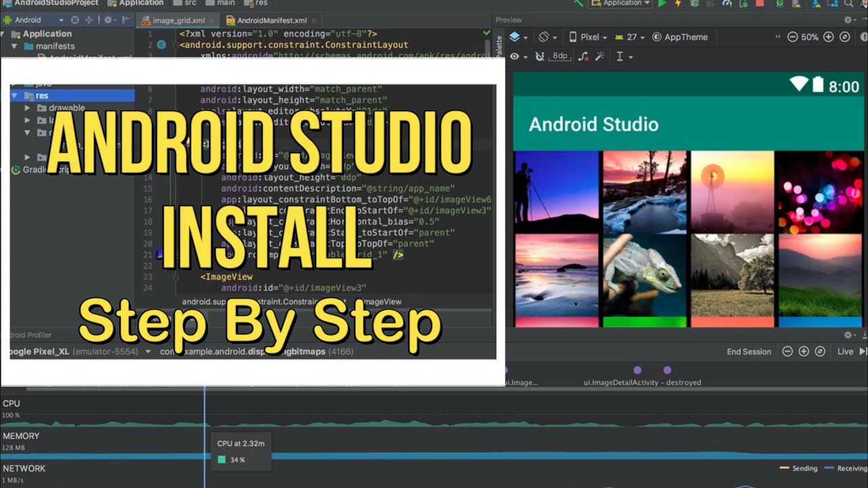Open the Android project view dropdown
The height and width of the screenshot is (488, 868).
pyautogui.click(x=35, y=20)
